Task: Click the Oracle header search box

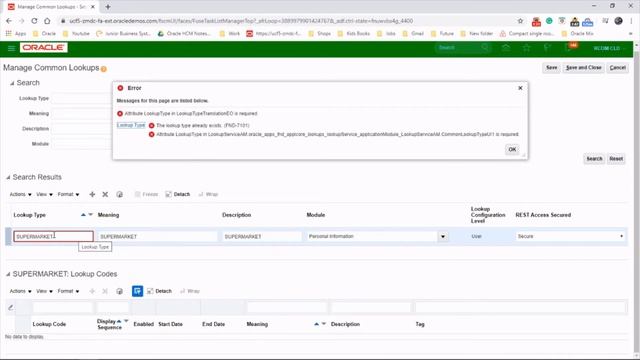Action: coord(463,48)
